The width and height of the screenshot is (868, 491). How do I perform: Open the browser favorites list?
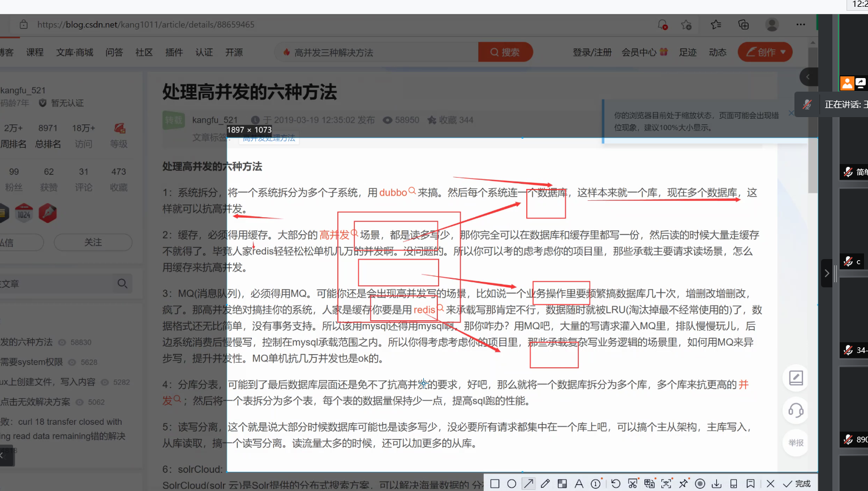[716, 24]
